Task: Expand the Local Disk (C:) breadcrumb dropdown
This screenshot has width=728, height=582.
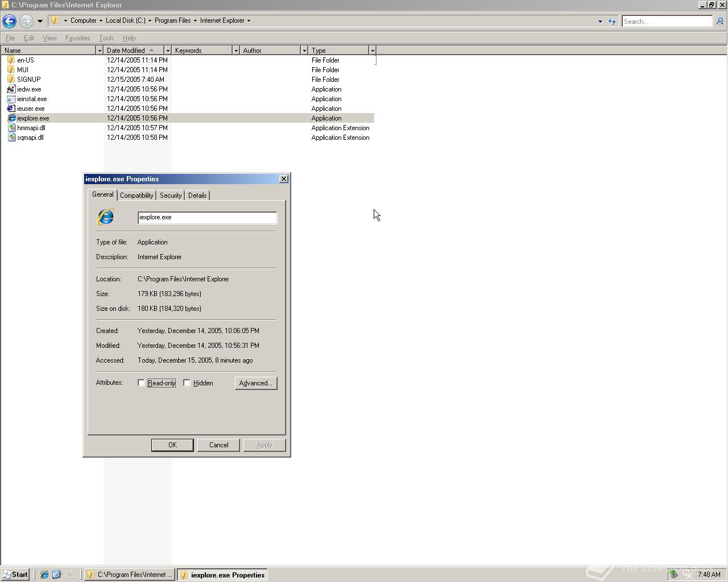Action: (x=150, y=20)
